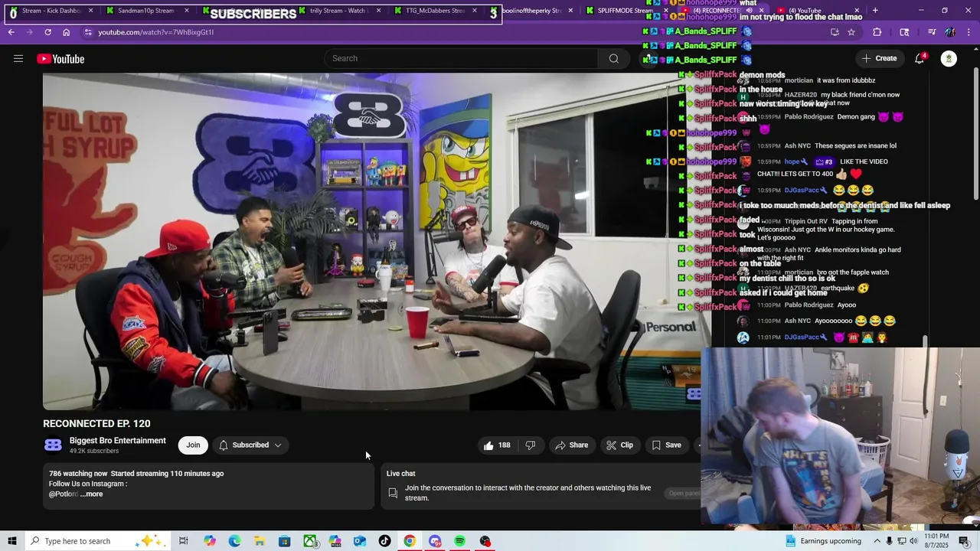Image resolution: width=980 pixels, height=551 pixels.
Task: Open TikTok from the taskbar
Action: 384,541
